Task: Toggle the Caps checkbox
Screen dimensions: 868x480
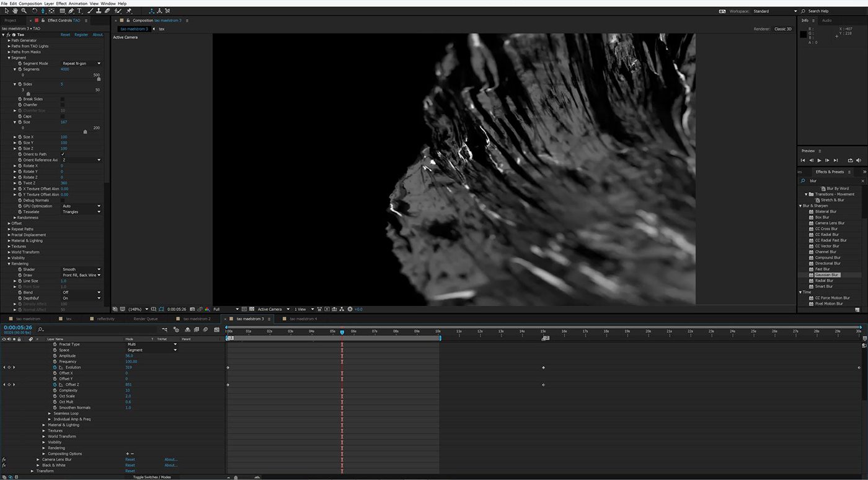Action: [x=63, y=116]
